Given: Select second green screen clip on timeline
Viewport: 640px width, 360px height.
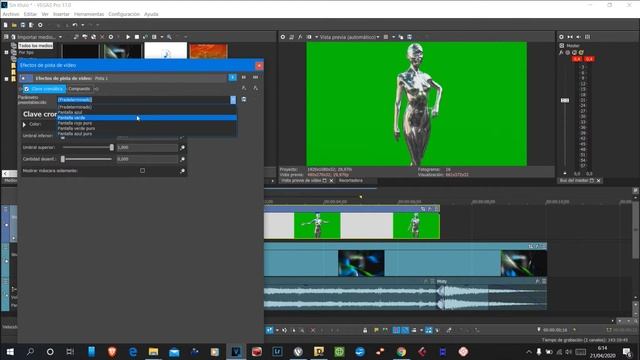Looking at the screenshot, I should pyautogui.click(x=416, y=225).
